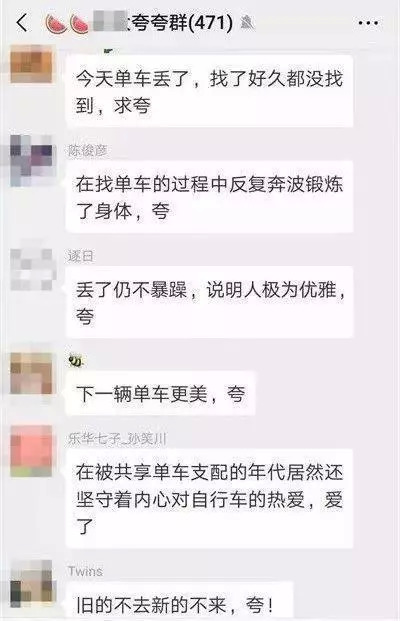This screenshot has width=400, height=621.
Task: Select message 丢了仍不暴躁
Action: click(x=210, y=302)
